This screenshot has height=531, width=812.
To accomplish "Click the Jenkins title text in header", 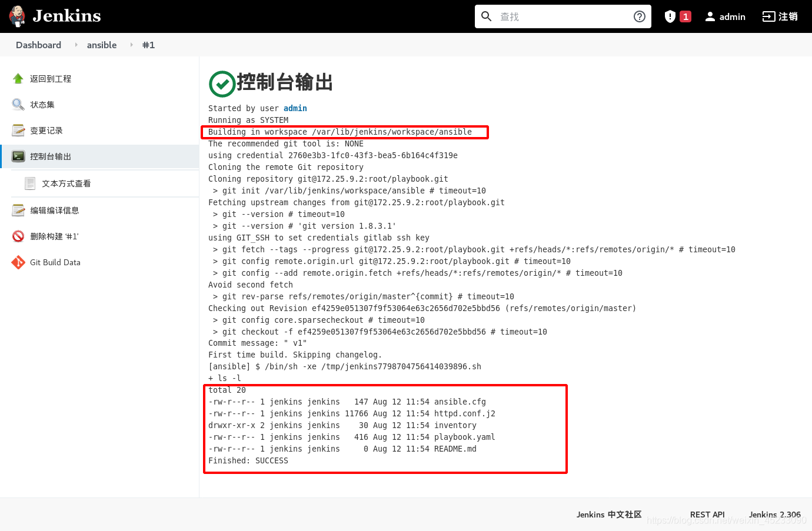I will [x=66, y=16].
